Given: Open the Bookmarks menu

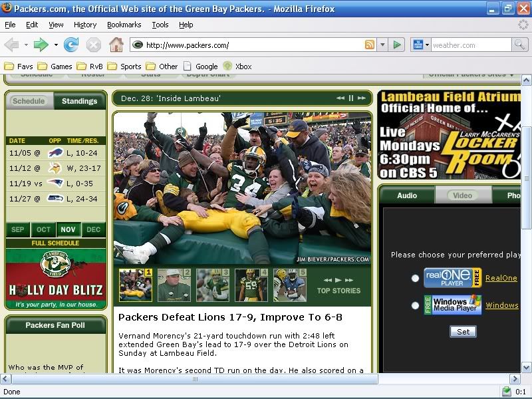Looking at the screenshot, I should [x=124, y=25].
